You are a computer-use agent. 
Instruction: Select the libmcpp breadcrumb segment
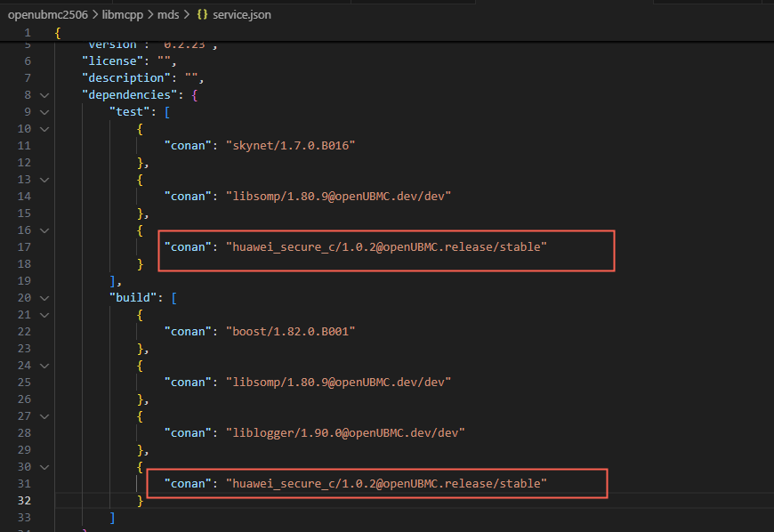(123, 15)
